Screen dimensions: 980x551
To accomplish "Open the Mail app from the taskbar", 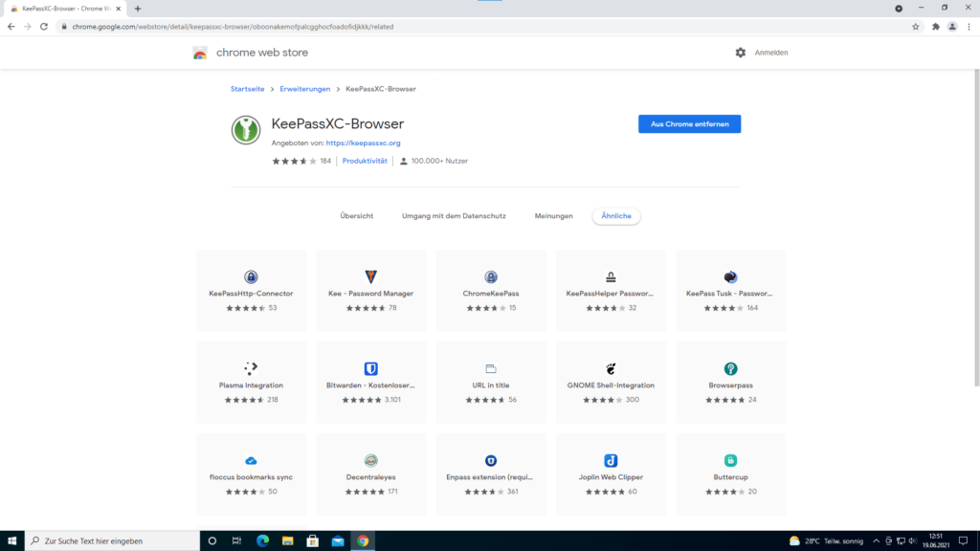I will click(338, 541).
